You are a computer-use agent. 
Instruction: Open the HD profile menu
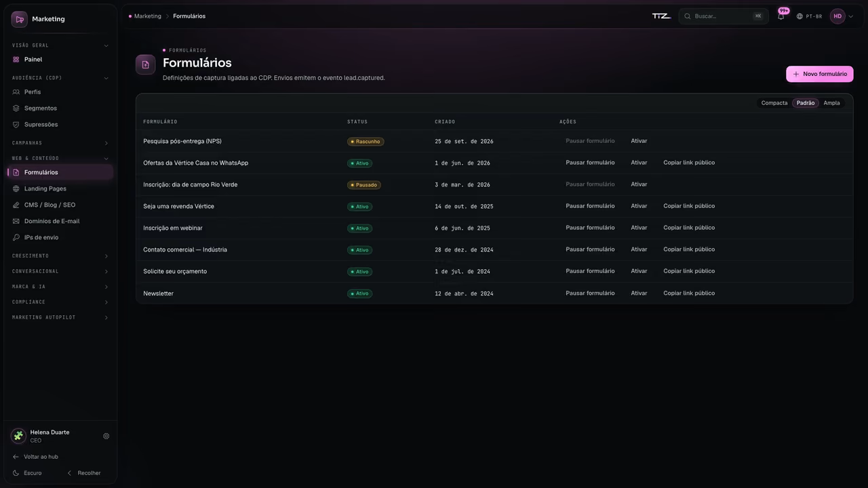[x=842, y=16]
